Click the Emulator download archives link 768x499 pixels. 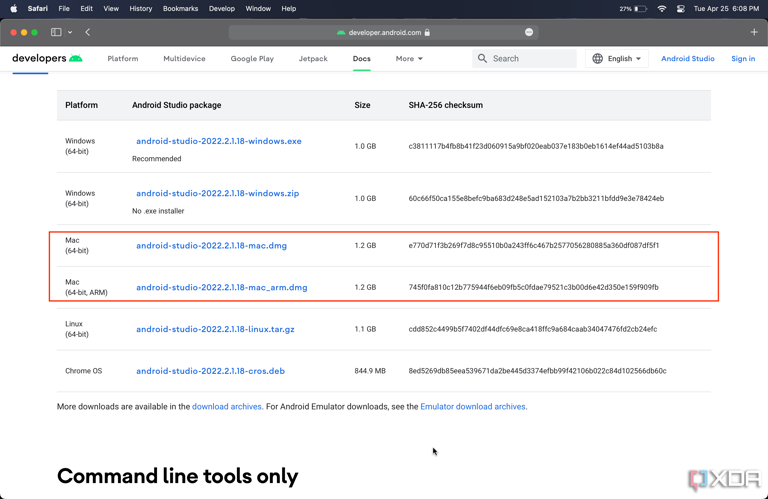click(x=473, y=407)
